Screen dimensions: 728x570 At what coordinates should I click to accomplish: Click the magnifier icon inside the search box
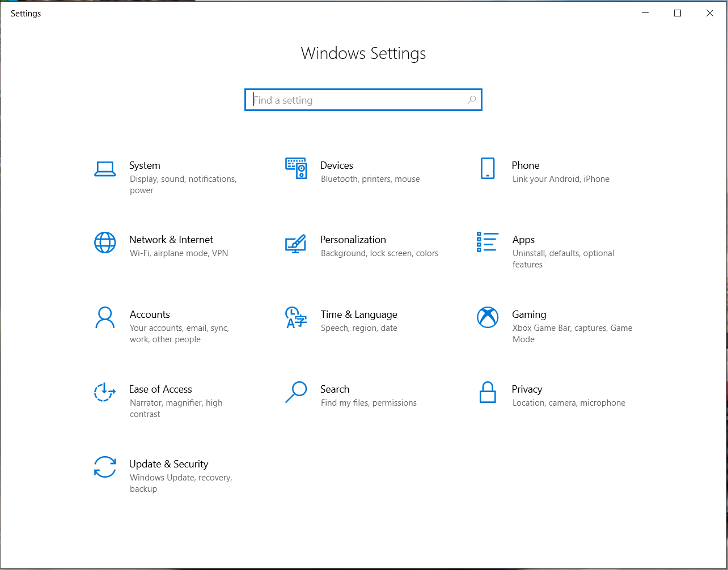471,100
